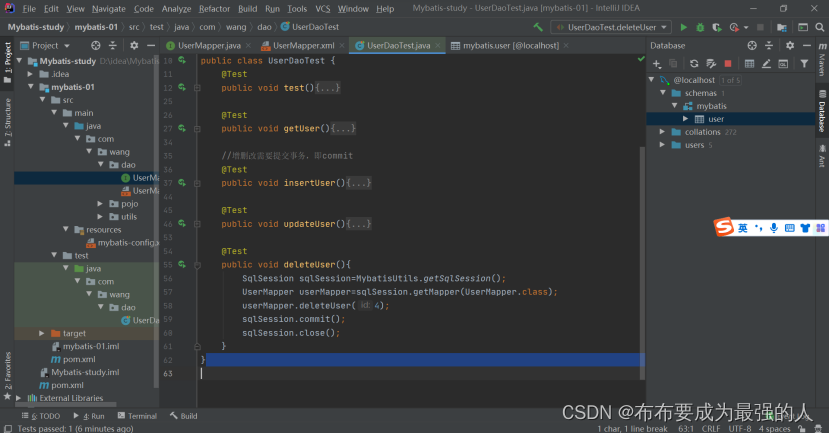Image resolution: width=830 pixels, height=433 pixels.
Task: Open the Navigate menu
Action: (x=109, y=8)
